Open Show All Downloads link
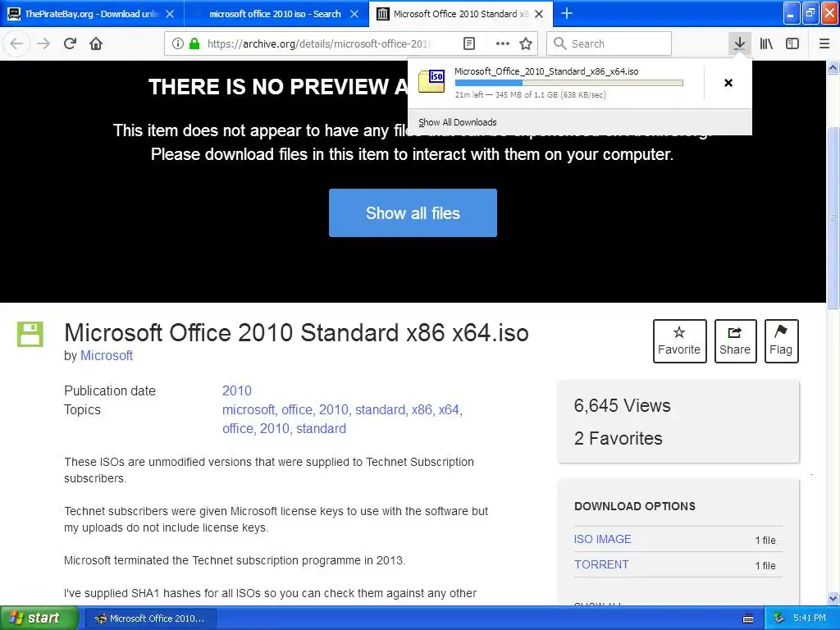Viewport: 840px width, 630px height. (x=458, y=122)
